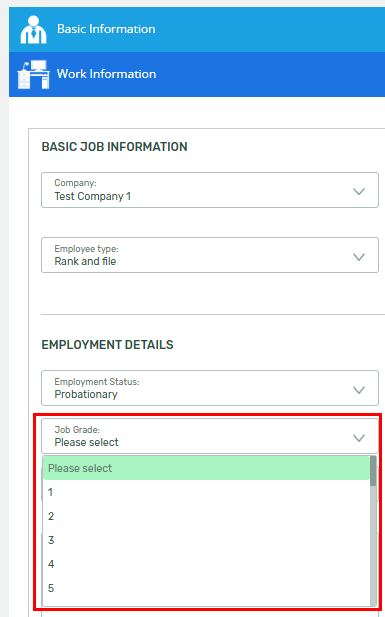Click the office desk icon beside Work Information
Screen dimensions: 385x617
[x=33, y=74]
